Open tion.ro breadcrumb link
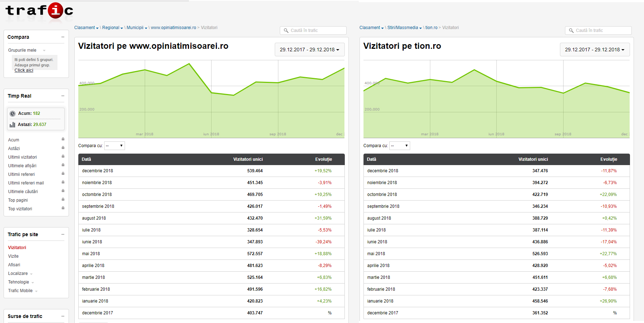Image resolution: width=644 pixels, height=323 pixels. tap(431, 28)
